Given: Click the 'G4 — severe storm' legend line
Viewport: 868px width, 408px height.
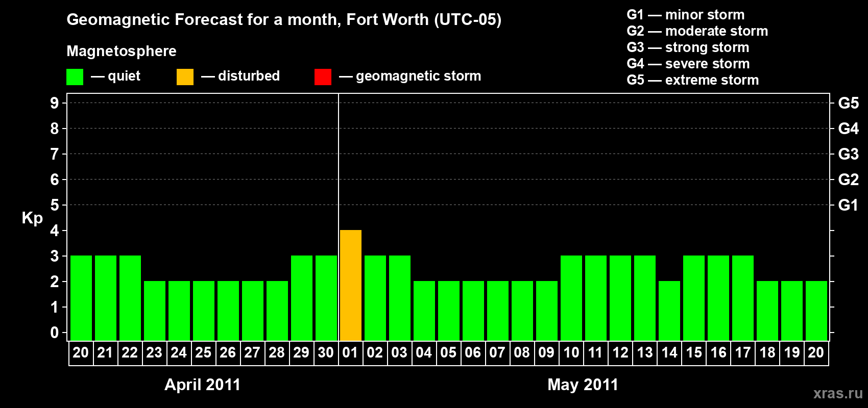Looking at the screenshot, I should [x=688, y=64].
